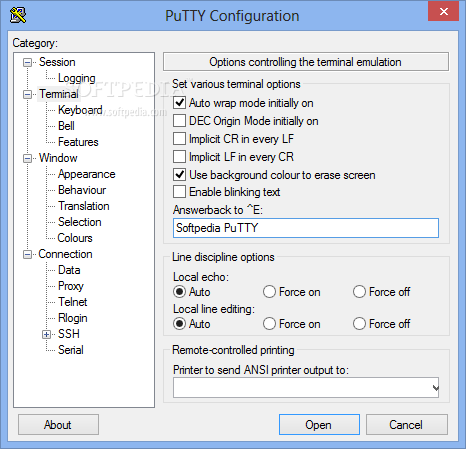Click the PuTTY icon in the title bar
The height and width of the screenshot is (449, 466).
click(18, 15)
